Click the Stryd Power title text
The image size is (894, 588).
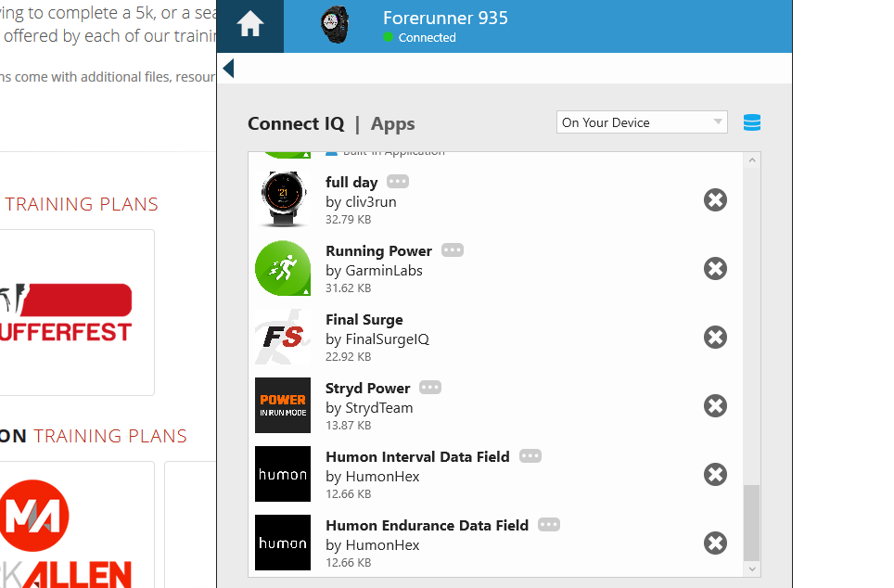(368, 388)
